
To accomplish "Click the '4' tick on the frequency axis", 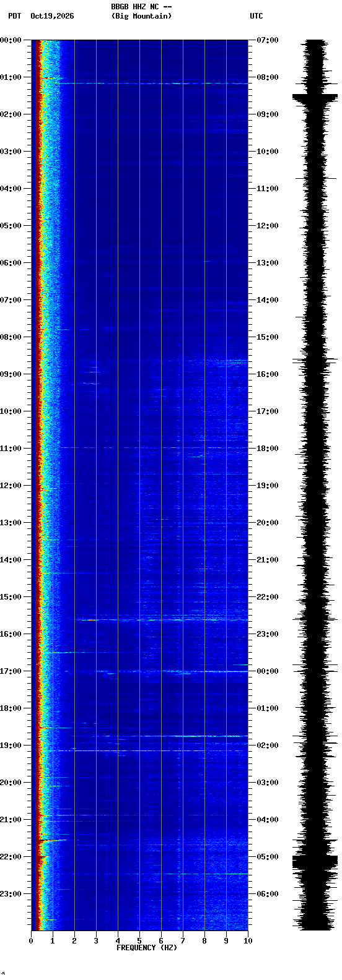I will click(118, 941).
